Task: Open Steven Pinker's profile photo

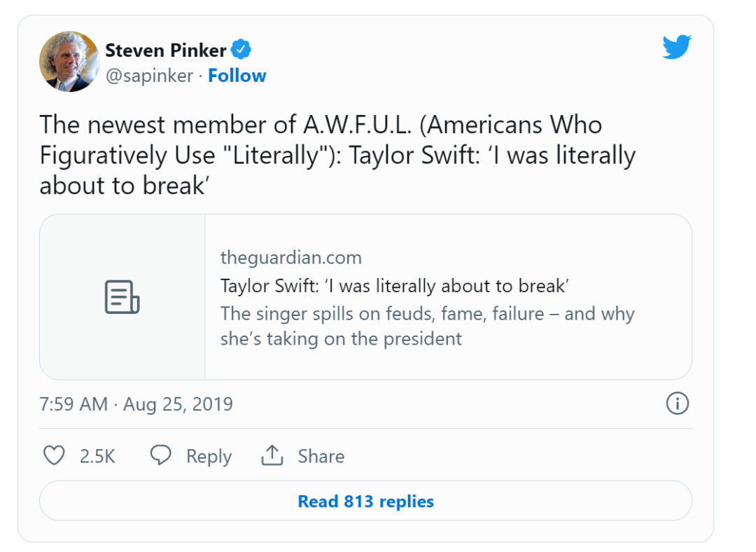Action: pyautogui.click(x=69, y=62)
